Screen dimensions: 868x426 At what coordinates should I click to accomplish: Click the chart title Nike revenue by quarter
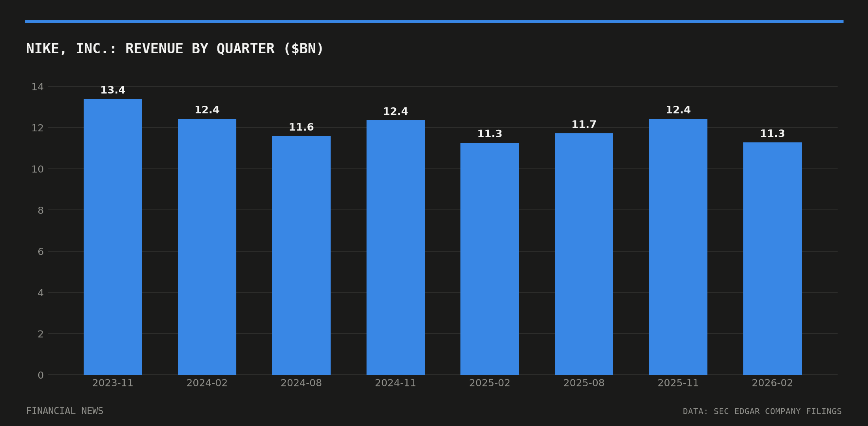point(175,49)
